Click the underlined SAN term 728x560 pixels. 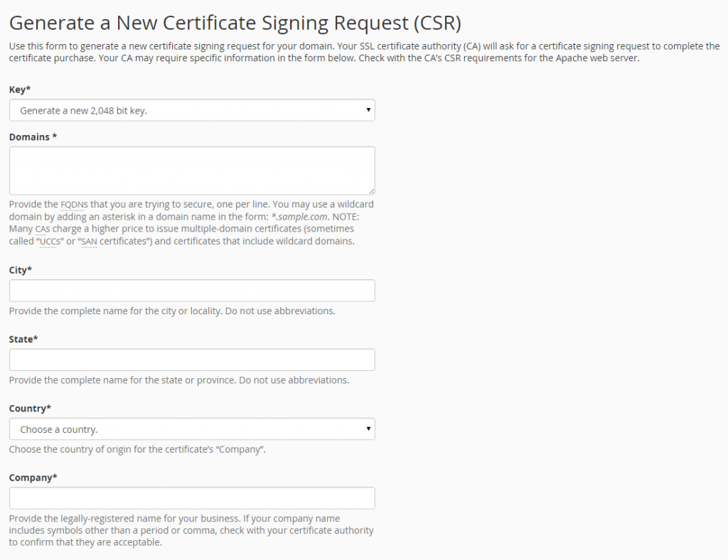coord(89,240)
